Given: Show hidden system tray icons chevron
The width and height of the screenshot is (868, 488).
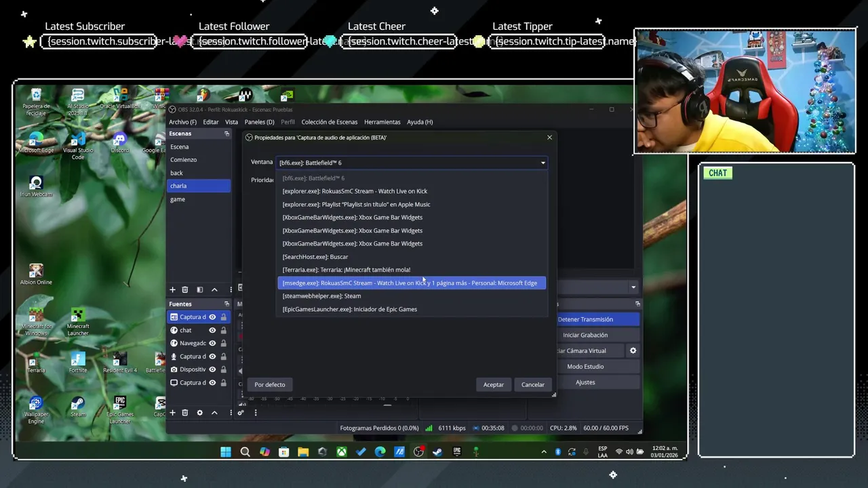Looking at the screenshot, I should (x=543, y=452).
